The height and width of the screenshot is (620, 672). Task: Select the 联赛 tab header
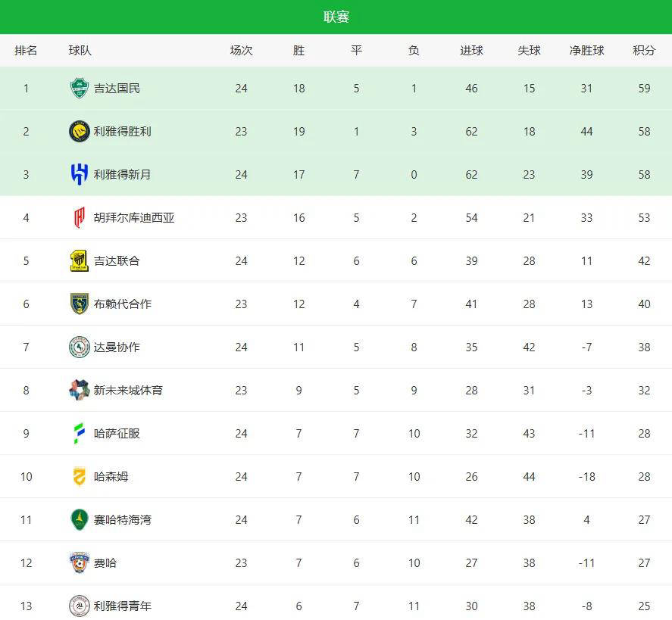pos(336,17)
